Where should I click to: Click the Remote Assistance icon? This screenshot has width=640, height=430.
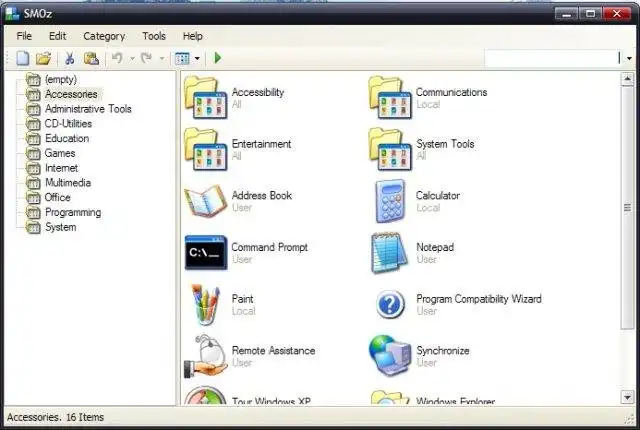205,357
